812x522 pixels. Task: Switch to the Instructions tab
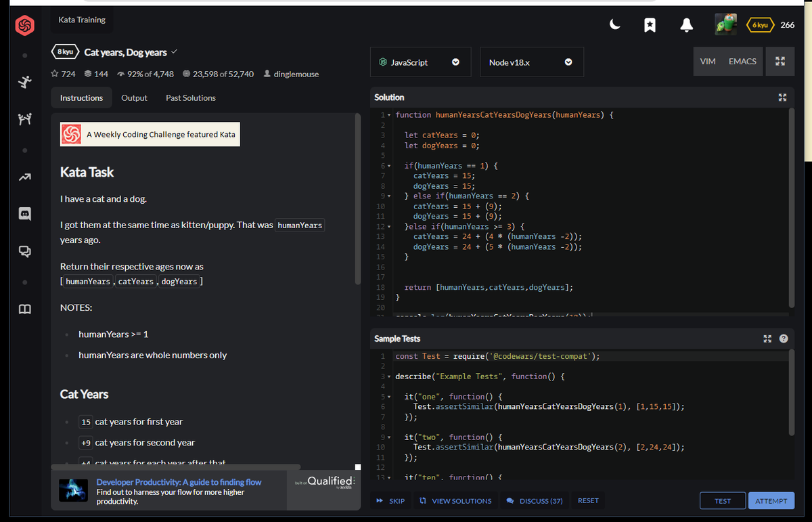[81, 97]
